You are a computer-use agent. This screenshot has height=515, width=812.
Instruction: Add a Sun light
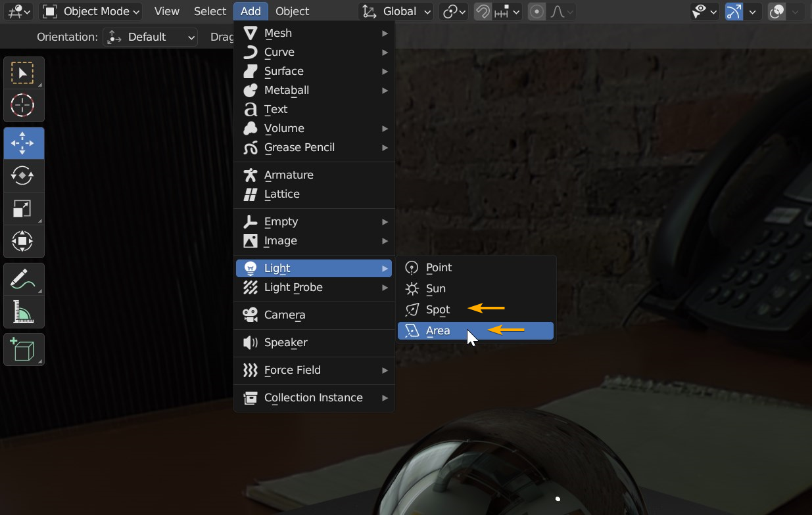[476, 288]
